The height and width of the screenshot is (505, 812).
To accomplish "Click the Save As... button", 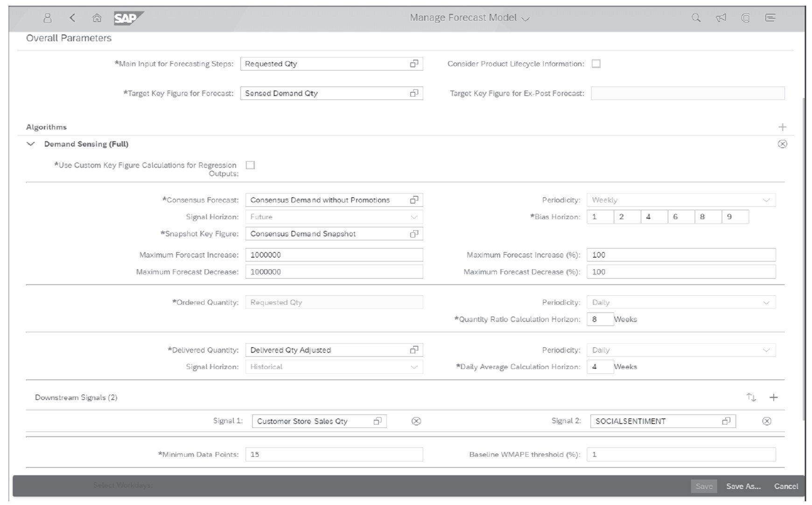I will (743, 486).
